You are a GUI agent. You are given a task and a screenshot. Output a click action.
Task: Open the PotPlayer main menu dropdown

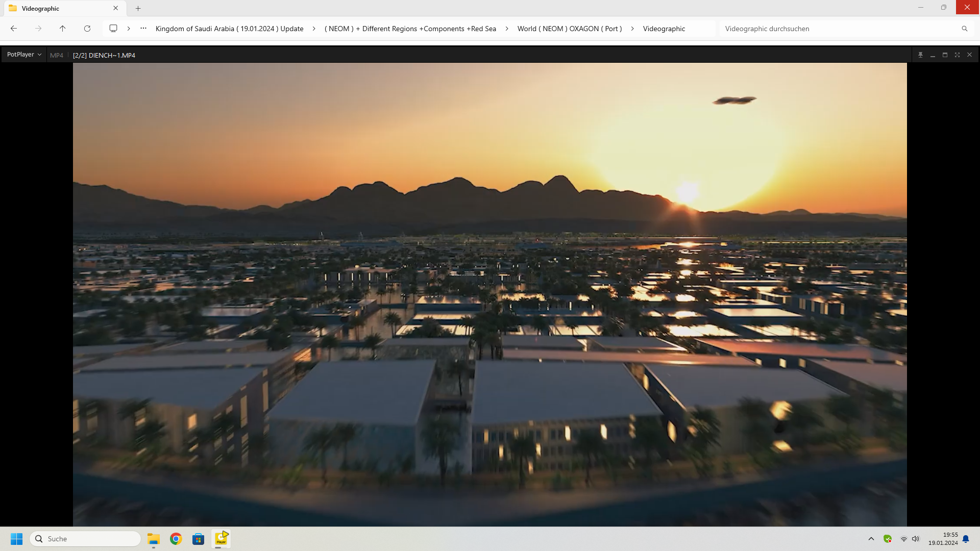24,55
